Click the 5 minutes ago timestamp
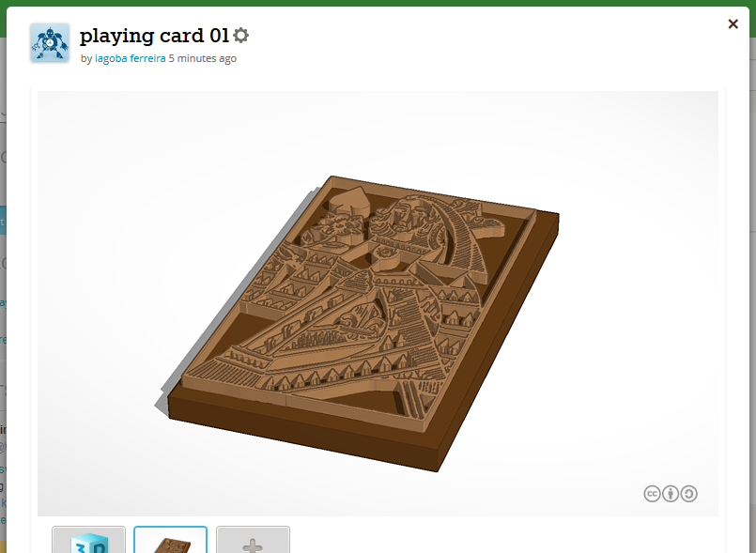756x553 pixels. 203,58
